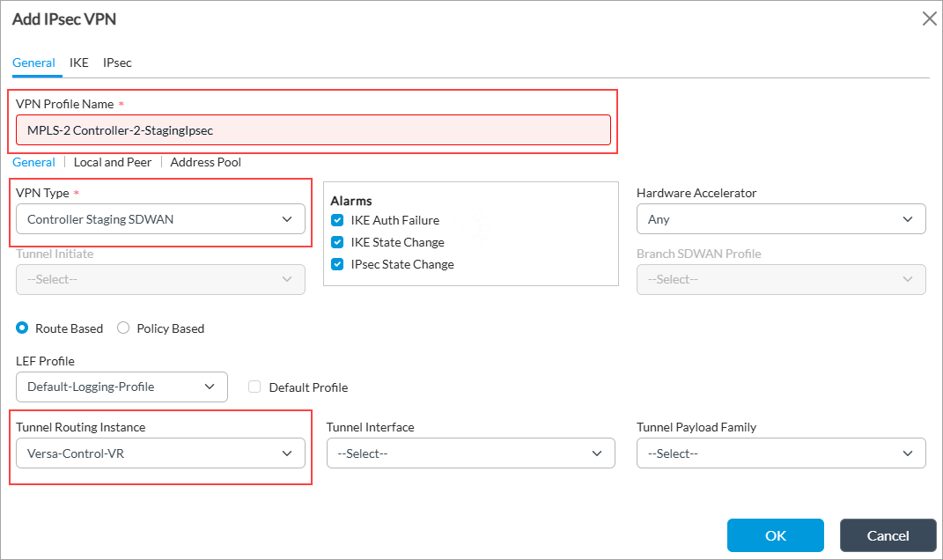The width and height of the screenshot is (943, 560).
Task: Open the Hardware Accelerator dropdown
Action: pos(780,219)
